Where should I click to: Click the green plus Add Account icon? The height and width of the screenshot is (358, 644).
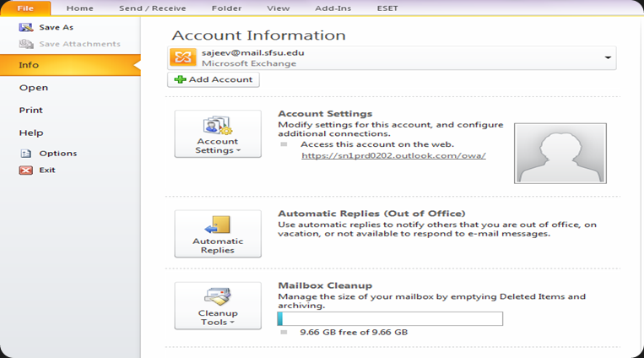[180, 79]
